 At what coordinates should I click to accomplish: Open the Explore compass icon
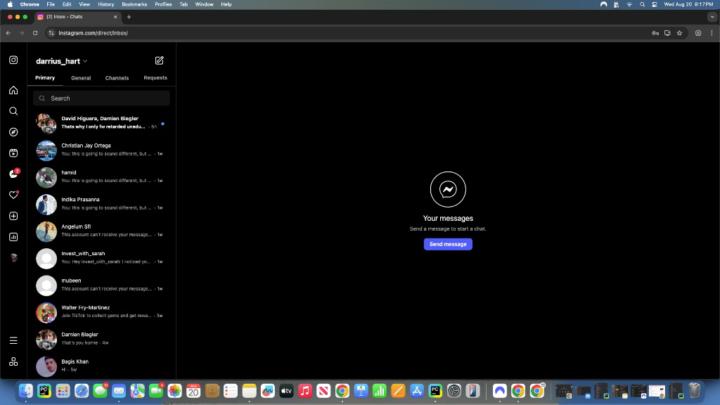[13, 132]
